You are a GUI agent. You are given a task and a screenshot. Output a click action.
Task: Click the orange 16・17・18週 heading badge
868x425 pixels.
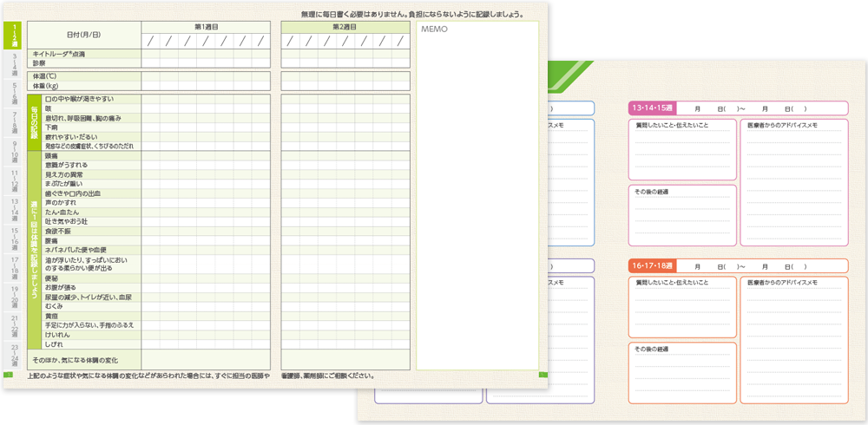(x=652, y=265)
